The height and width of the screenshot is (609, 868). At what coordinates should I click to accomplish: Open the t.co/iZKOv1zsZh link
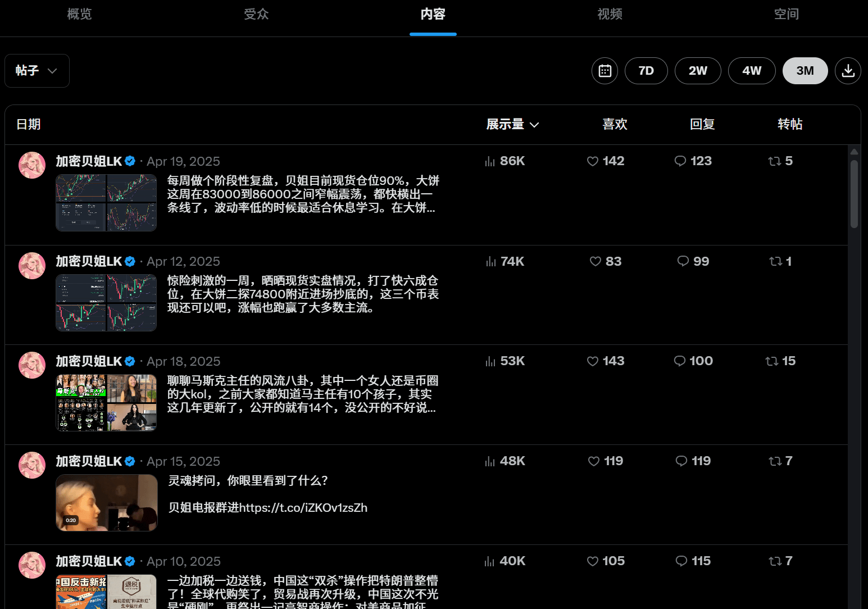(303, 508)
